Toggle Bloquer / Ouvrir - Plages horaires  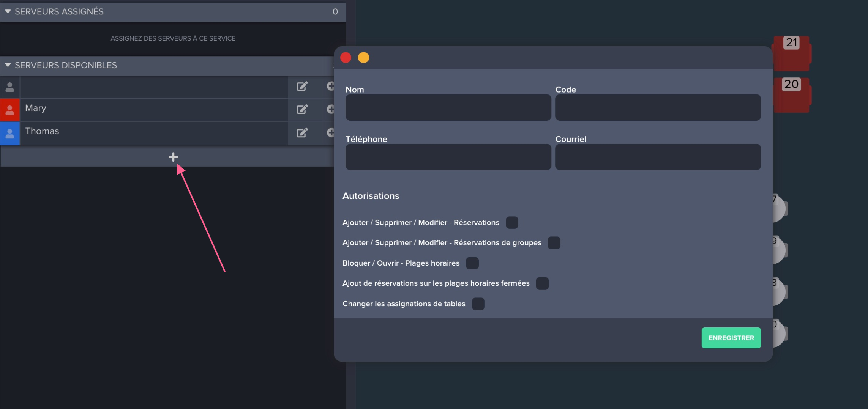(472, 263)
